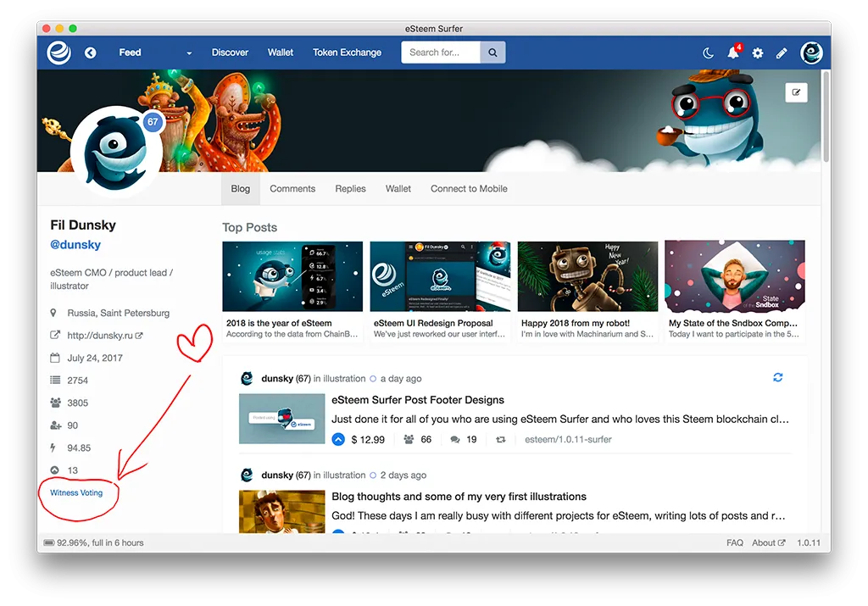
Task: Click the post count list icon
Action: tap(55, 381)
